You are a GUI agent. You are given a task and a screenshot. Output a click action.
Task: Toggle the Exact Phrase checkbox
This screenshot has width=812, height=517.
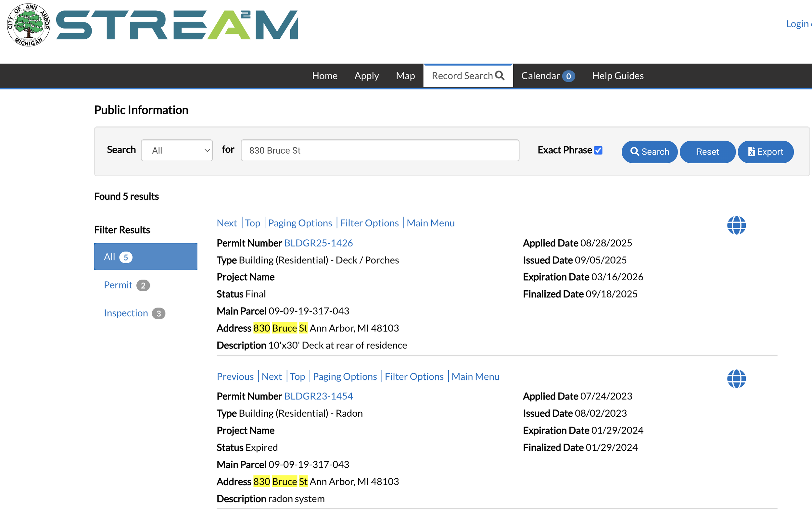coord(598,150)
